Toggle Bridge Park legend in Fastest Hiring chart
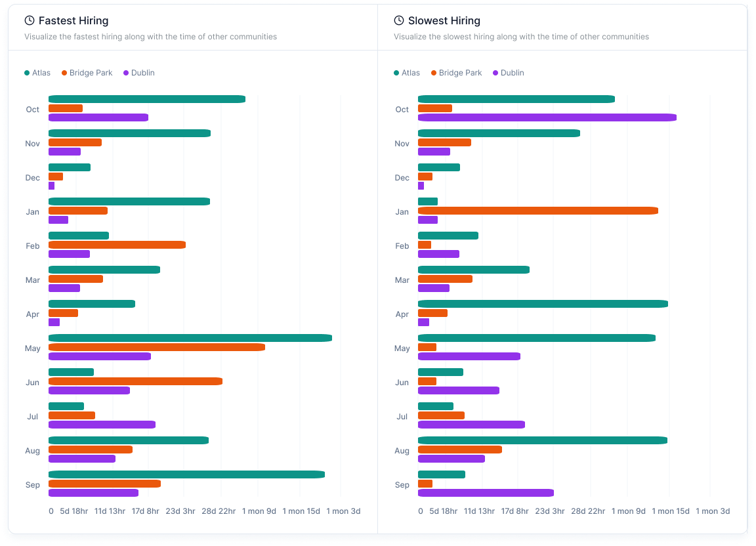 [x=87, y=73]
